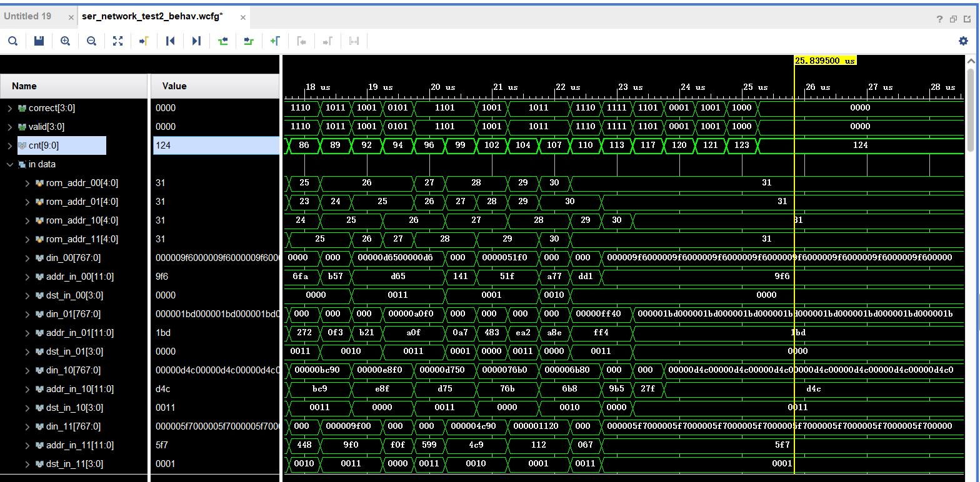Click the yellow cursor time label 25.839500 us
Image resolution: width=980 pixels, height=482 pixels.
(825, 61)
